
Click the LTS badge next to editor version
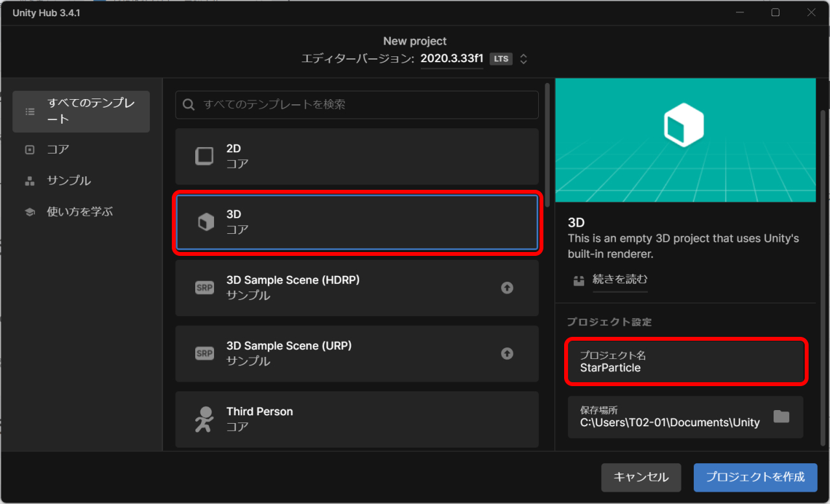coord(501,58)
